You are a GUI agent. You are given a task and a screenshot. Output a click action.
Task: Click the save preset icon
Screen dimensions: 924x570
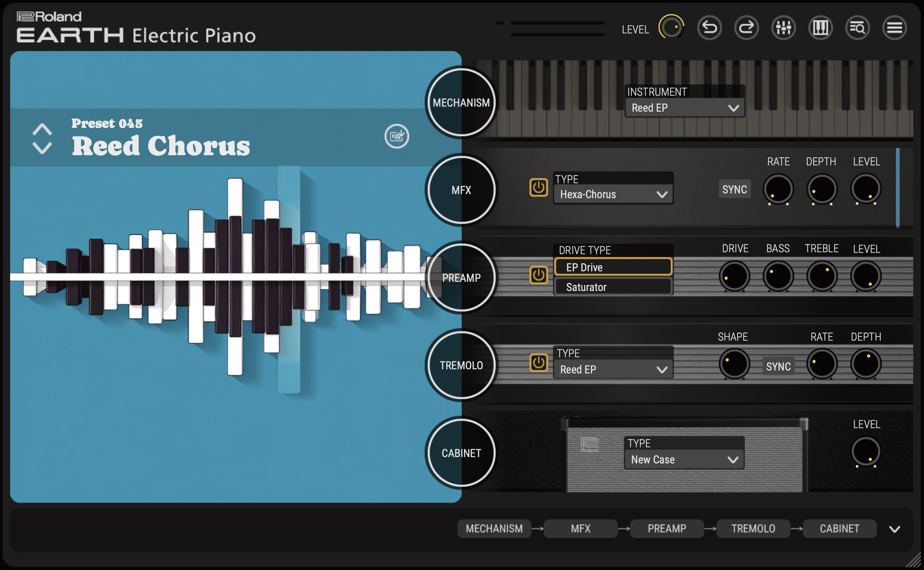396,136
